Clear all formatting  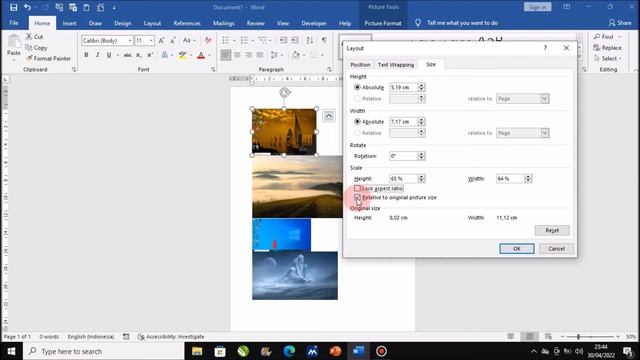coord(208,40)
